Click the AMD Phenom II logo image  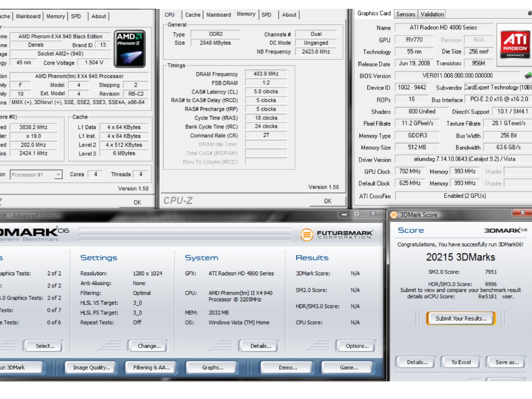click(129, 48)
